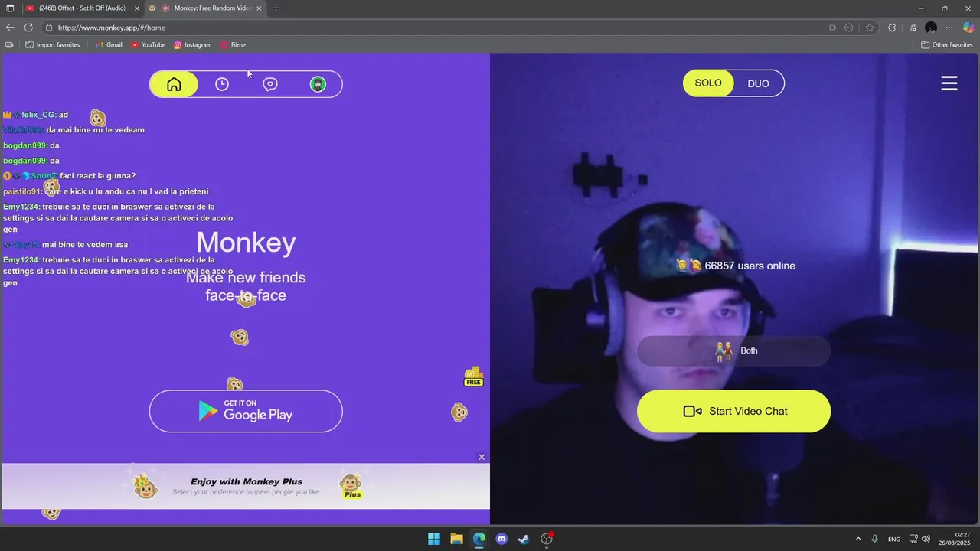Screen dimensions: 980x551
Task: Open the Gmail bookmark
Action: point(109,45)
